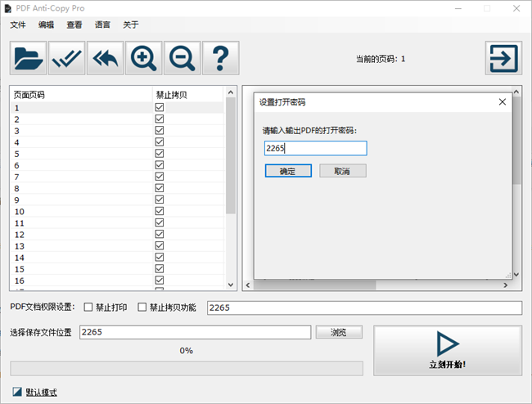
Task: Click the open file folder icon
Action: pyautogui.click(x=29, y=58)
